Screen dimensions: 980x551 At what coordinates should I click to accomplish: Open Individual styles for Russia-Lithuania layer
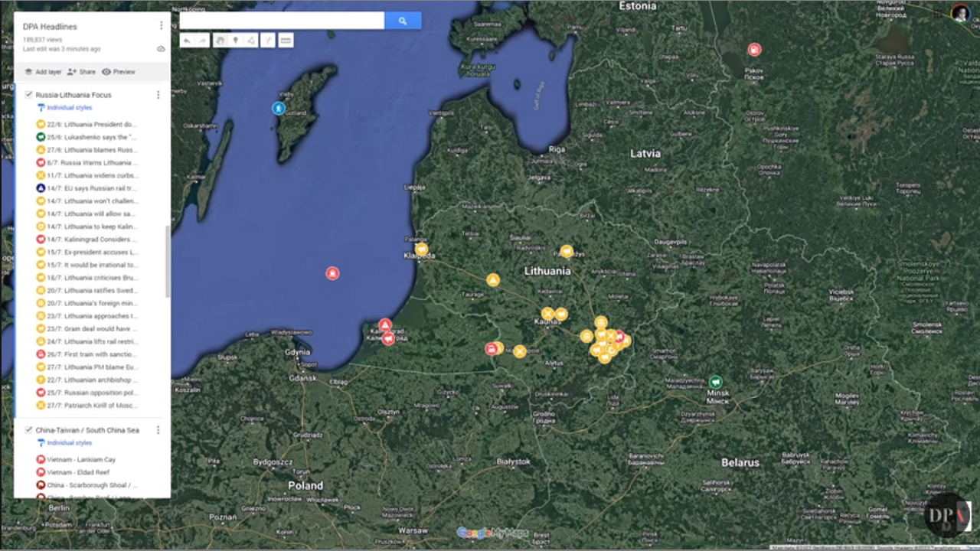tap(69, 108)
